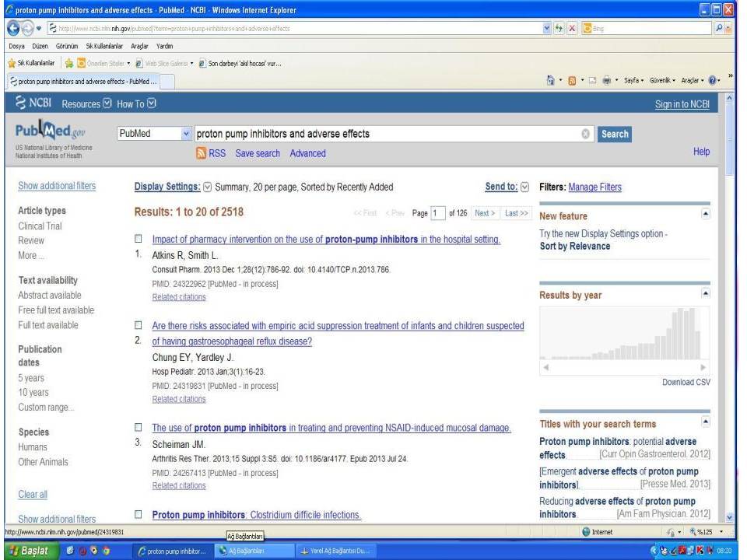The height and width of the screenshot is (560, 747).
Task: Open the Sık Kullanılanlar menu in the menu bar
Action: coord(104,46)
